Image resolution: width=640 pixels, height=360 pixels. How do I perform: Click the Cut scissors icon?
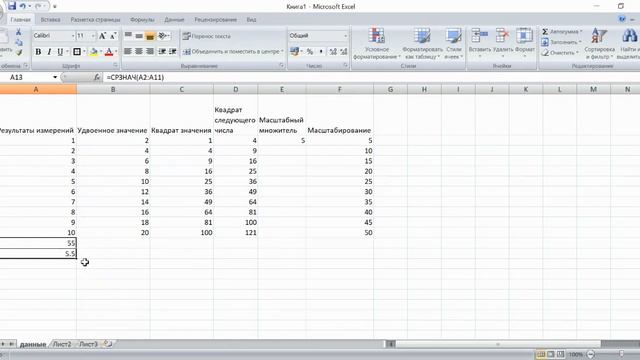(18, 32)
